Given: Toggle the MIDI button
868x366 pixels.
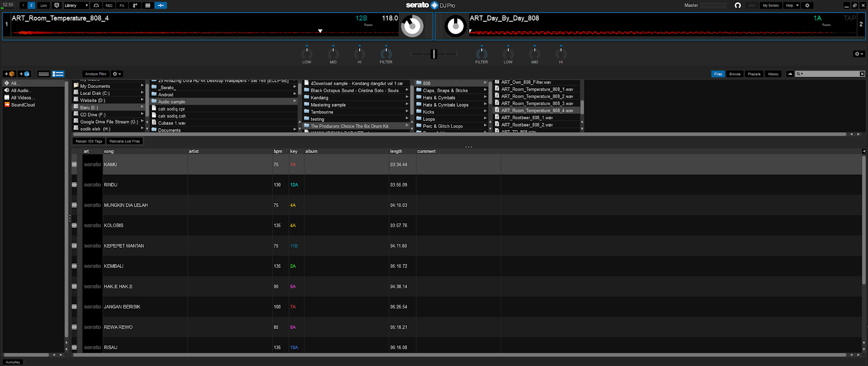Looking at the screenshot, I should 752,5.
